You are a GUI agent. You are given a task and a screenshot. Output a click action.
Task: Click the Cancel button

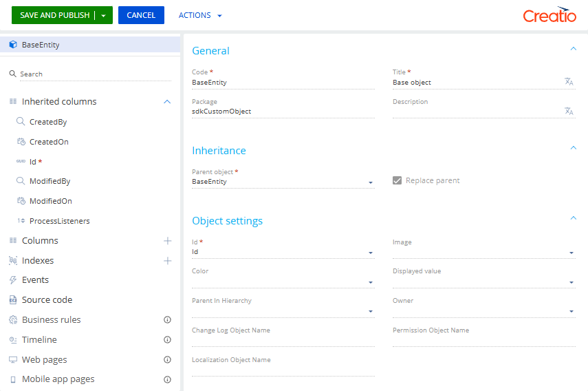coord(141,15)
